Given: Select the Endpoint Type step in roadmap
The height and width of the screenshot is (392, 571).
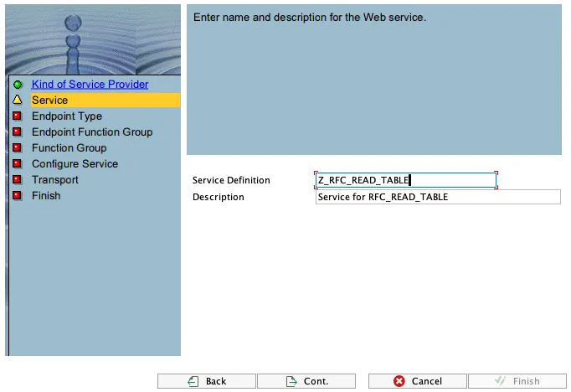Looking at the screenshot, I should (x=67, y=116).
